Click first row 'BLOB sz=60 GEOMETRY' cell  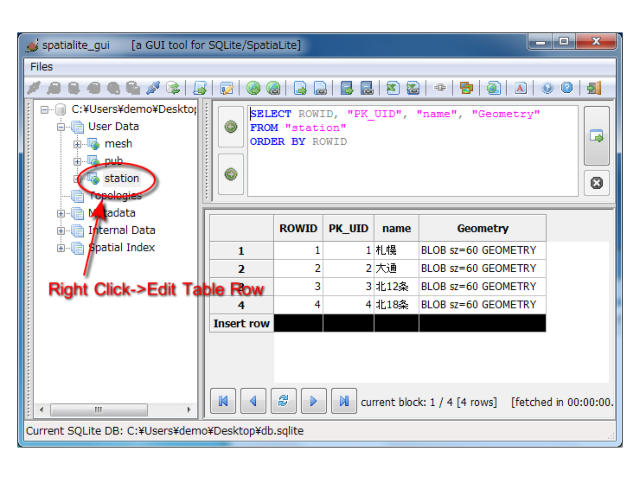(x=482, y=250)
